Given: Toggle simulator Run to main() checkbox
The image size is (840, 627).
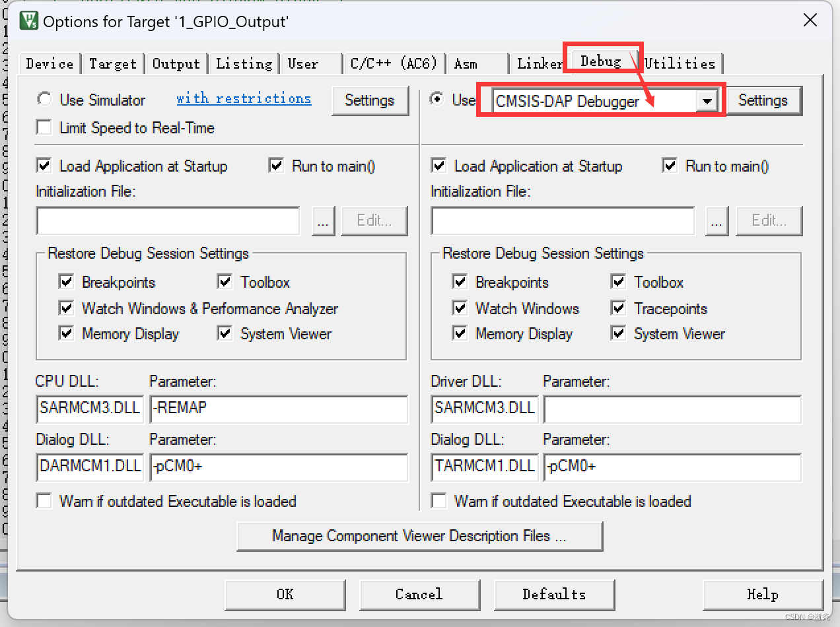Looking at the screenshot, I should point(277,166).
